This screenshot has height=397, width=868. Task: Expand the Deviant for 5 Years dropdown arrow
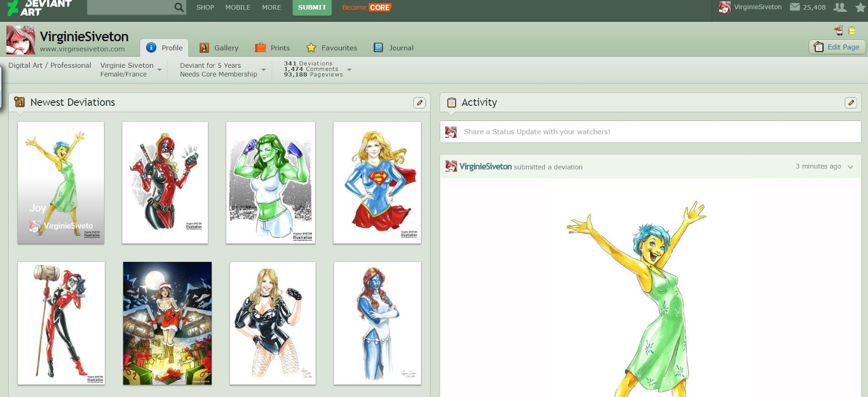pyautogui.click(x=264, y=70)
